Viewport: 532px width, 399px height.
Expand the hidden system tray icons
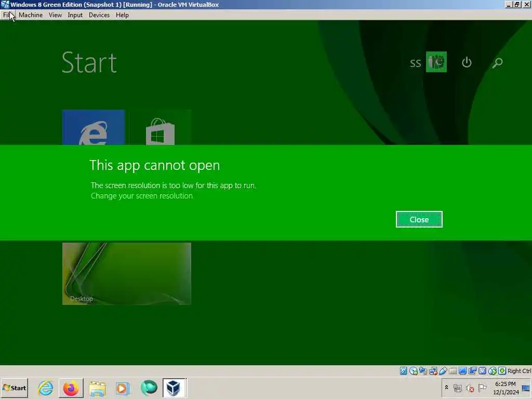point(446,387)
